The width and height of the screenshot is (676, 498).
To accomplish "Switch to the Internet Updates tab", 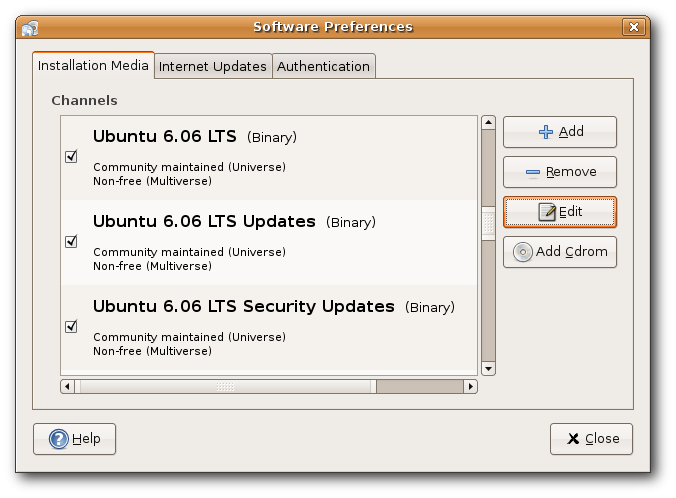I will [213, 66].
